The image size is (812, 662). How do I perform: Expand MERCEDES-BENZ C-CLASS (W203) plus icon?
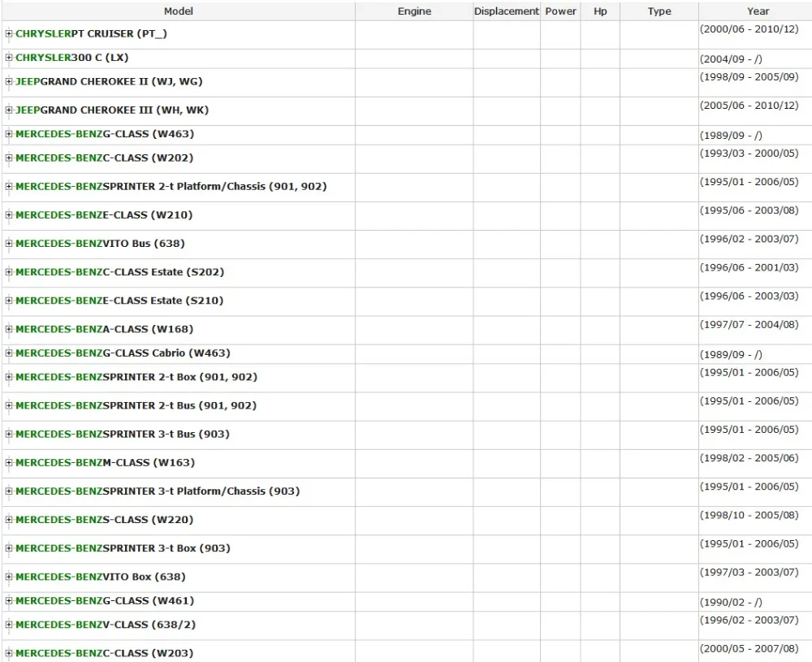coord(9,653)
